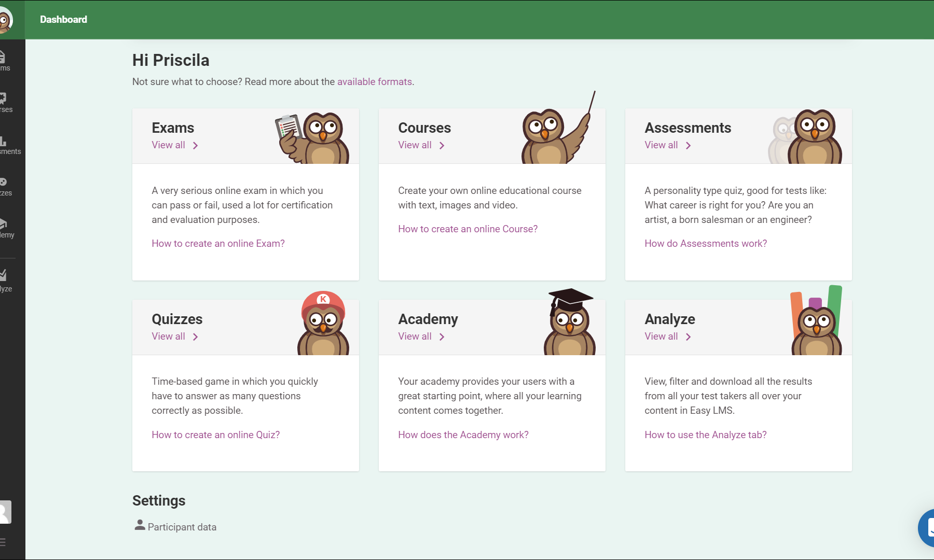Click the chevron next to Courses View all
The width and height of the screenshot is (934, 560).
pos(442,146)
